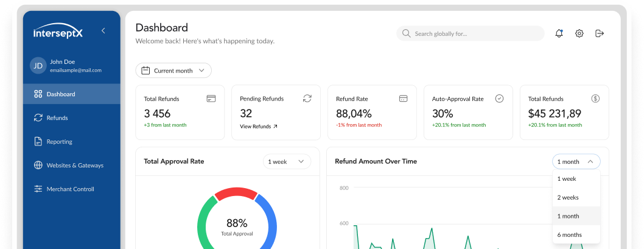Select 2 weeks option
Screen dimensions: 644x249
pos(576,198)
